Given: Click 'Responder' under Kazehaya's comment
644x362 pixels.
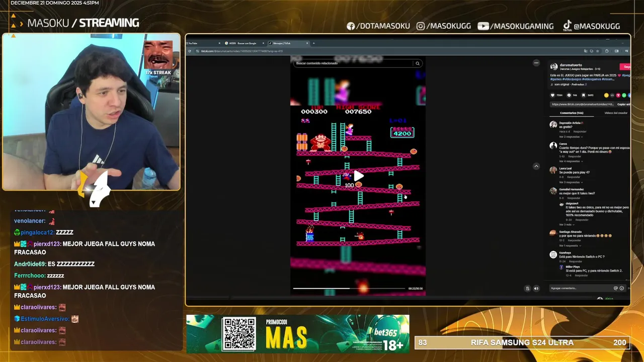Looking at the screenshot, I should pyautogui.click(x=576, y=261).
